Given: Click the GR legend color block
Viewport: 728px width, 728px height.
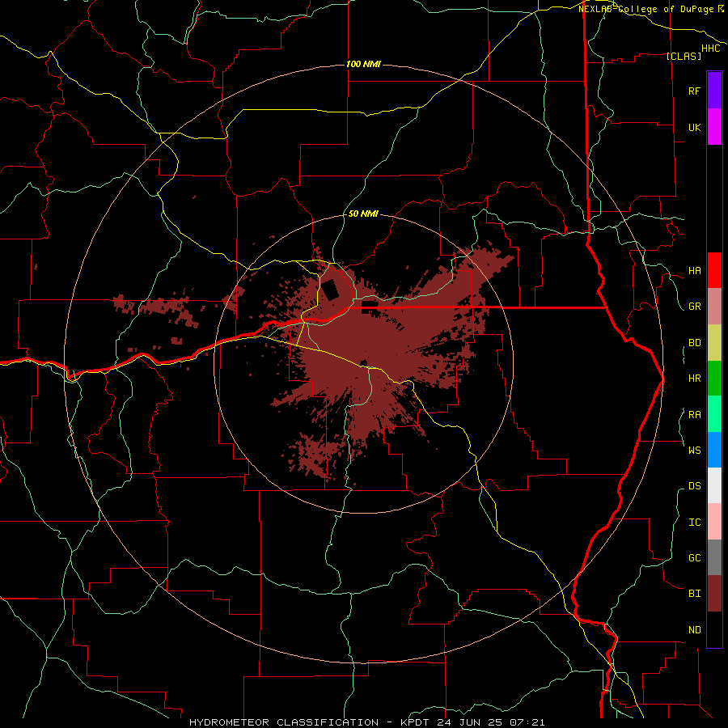Looking at the screenshot, I should click(714, 307).
